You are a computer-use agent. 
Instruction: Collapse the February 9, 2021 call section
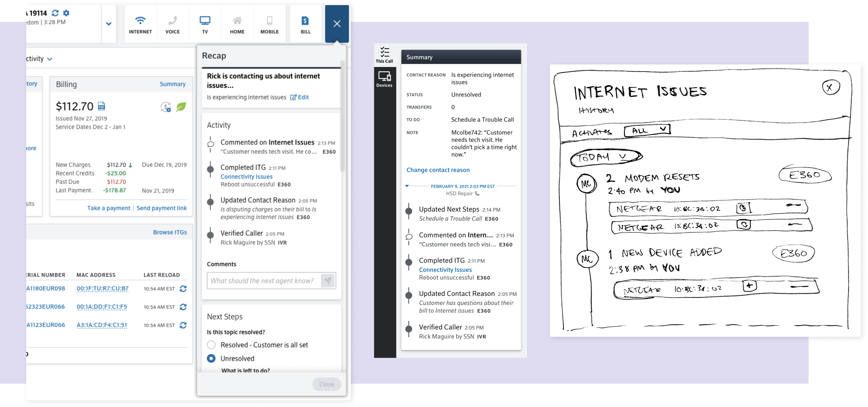point(407,186)
